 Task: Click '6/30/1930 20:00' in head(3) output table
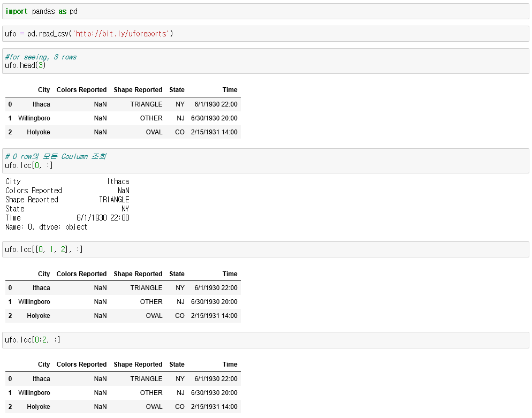(214, 118)
